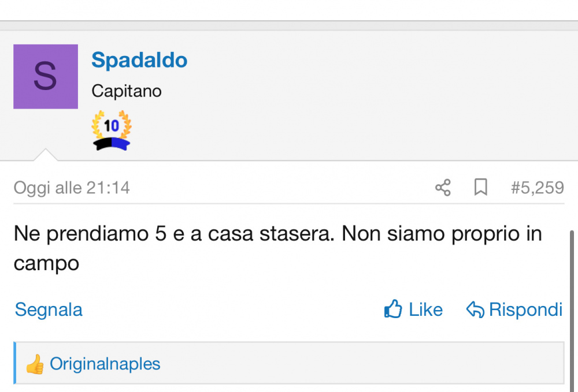Click the curved reply arrow icon
Viewport: 578px width, 392px height.
pyautogui.click(x=475, y=309)
